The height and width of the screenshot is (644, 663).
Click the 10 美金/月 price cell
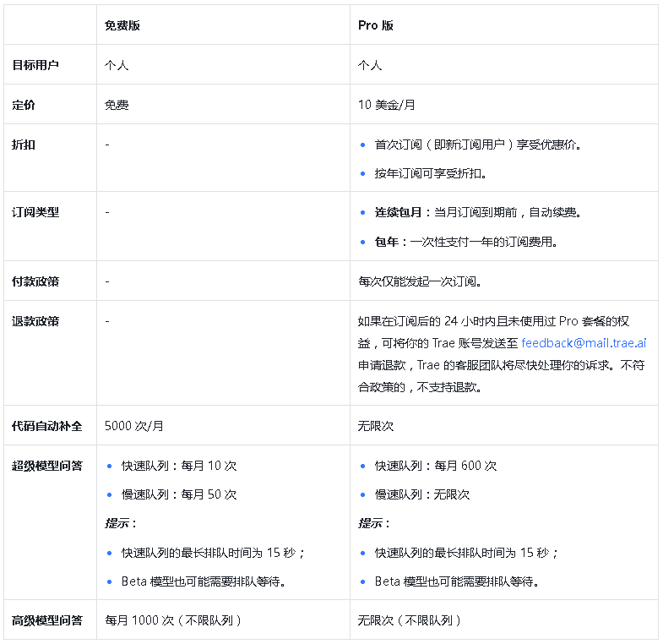pos(387,105)
